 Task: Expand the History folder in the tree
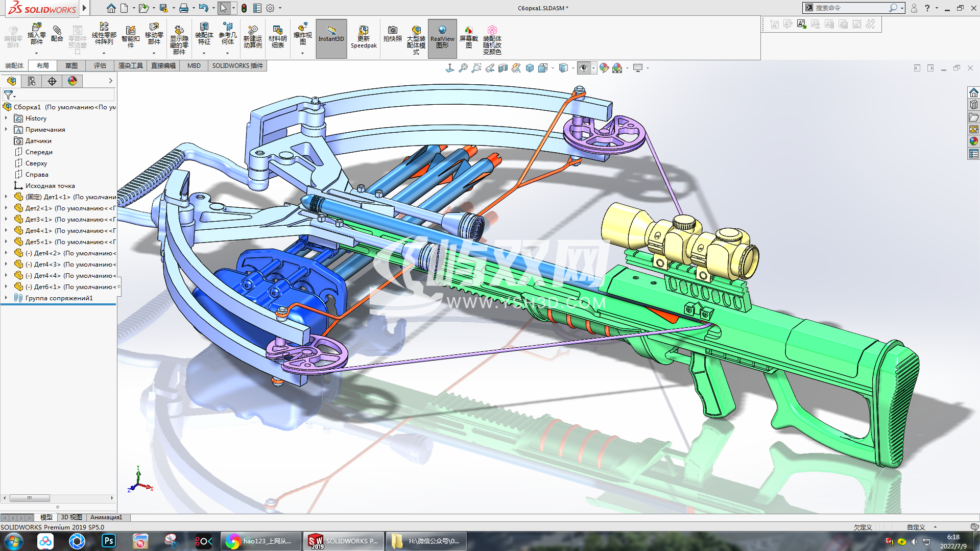[x=6, y=118]
